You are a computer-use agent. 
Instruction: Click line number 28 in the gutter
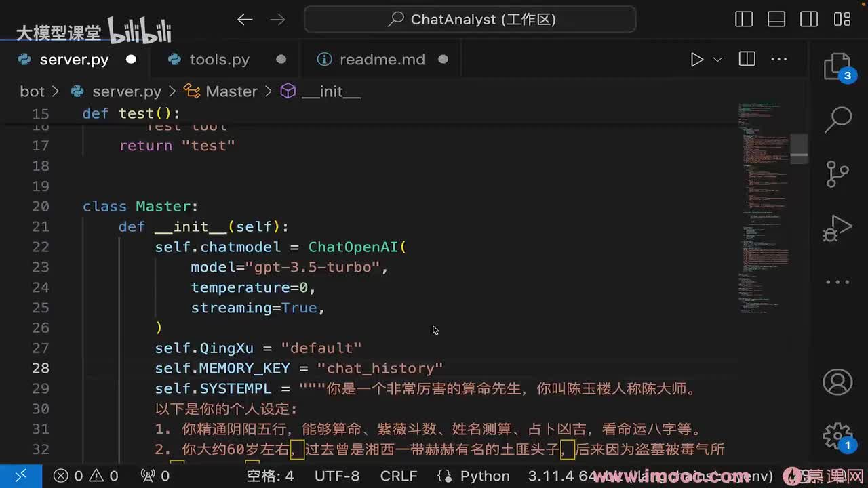40,368
